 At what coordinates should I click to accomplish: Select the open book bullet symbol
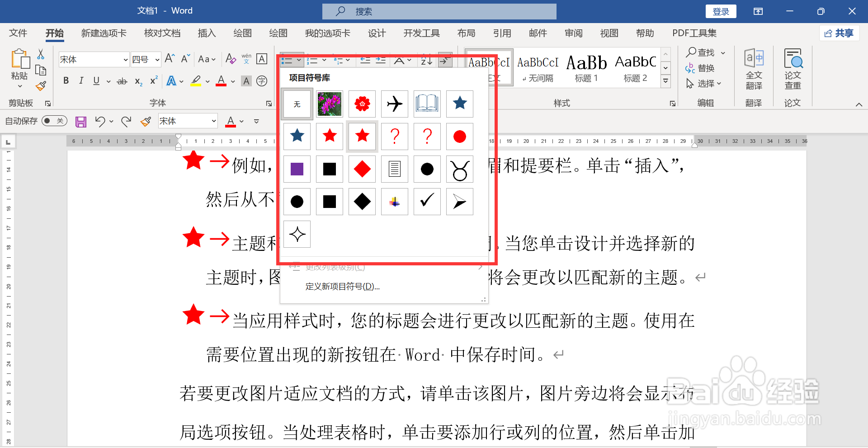point(427,104)
